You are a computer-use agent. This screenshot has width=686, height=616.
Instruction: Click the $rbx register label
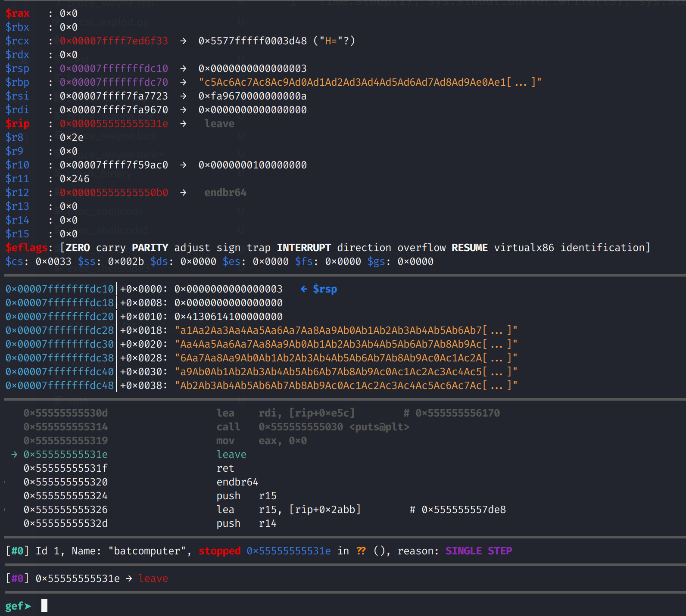coord(17,27)
